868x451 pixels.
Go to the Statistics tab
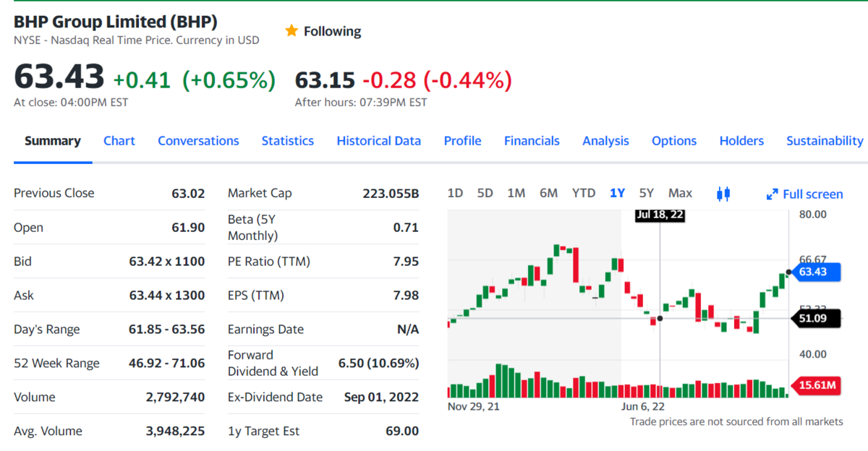pos(288,141)
